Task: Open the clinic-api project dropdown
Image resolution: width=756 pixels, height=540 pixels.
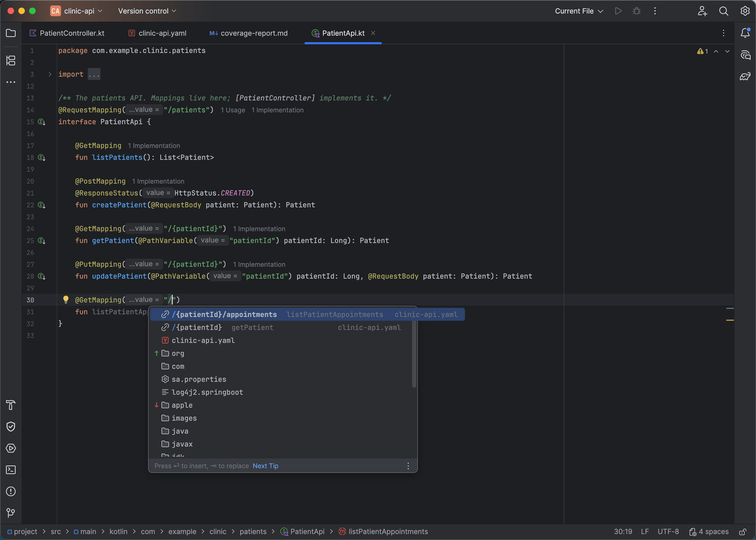Action: click(77, 11)
